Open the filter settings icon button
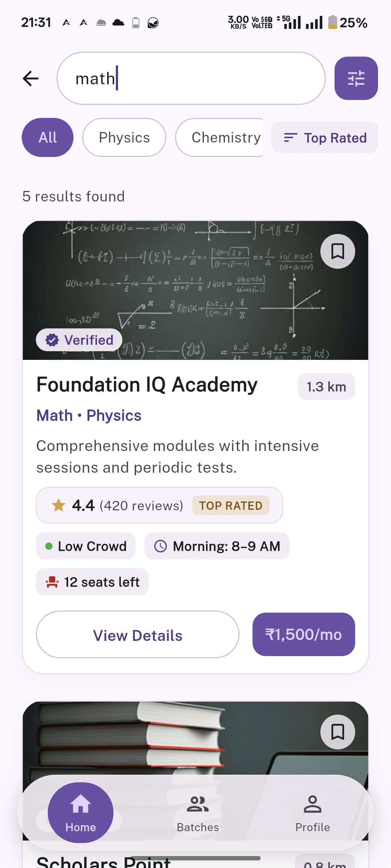Screen dimensions: 391x868 tap(356, 78)
